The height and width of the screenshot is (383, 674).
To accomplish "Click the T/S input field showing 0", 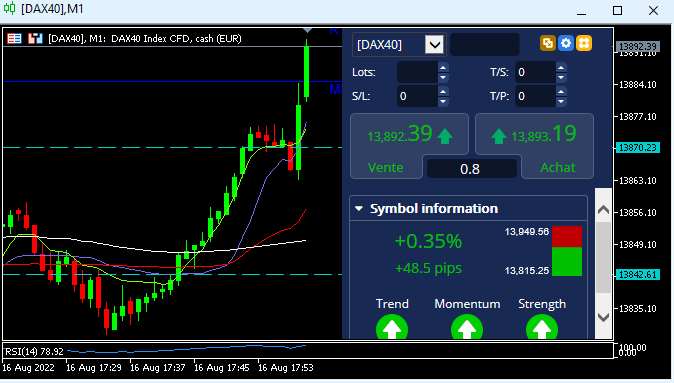I will tap(535, 72).
